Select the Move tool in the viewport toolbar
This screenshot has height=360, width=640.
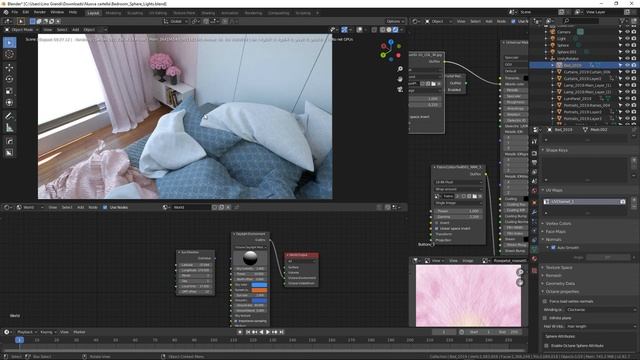coord(9,67)
